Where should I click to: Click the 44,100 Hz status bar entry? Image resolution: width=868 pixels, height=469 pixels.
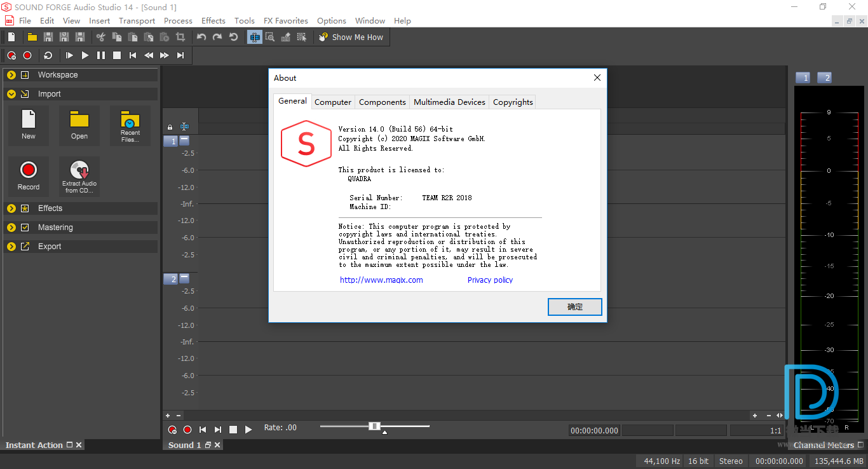coord(662,461)
